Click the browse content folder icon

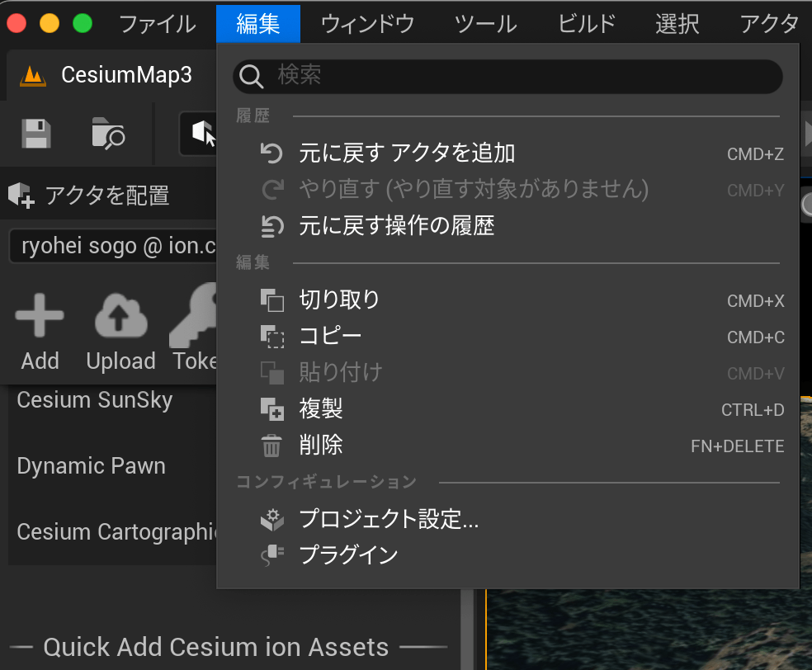[x=108, y=134]
